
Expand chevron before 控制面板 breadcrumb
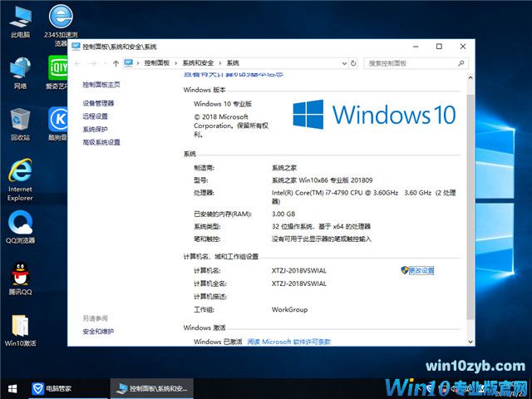(138, 63)
